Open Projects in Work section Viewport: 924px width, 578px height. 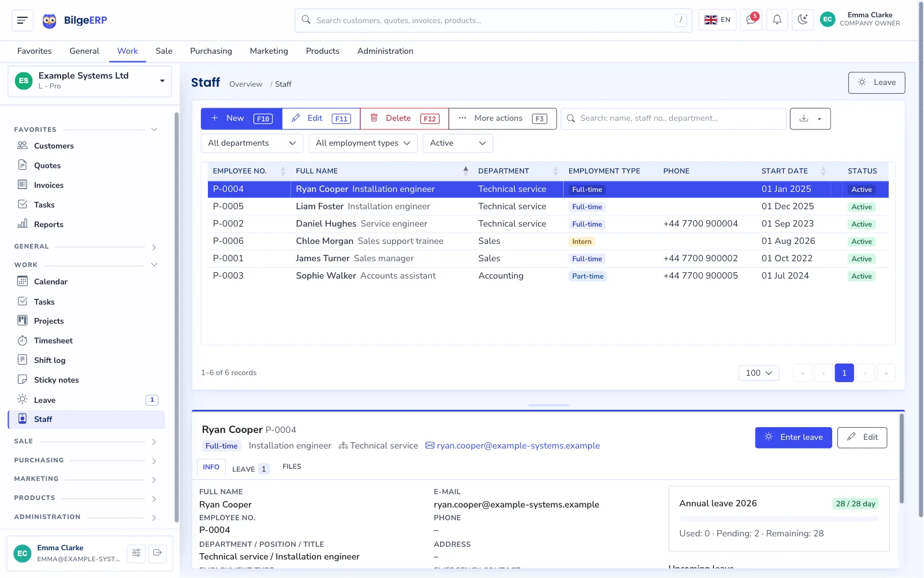click(85, 321)
